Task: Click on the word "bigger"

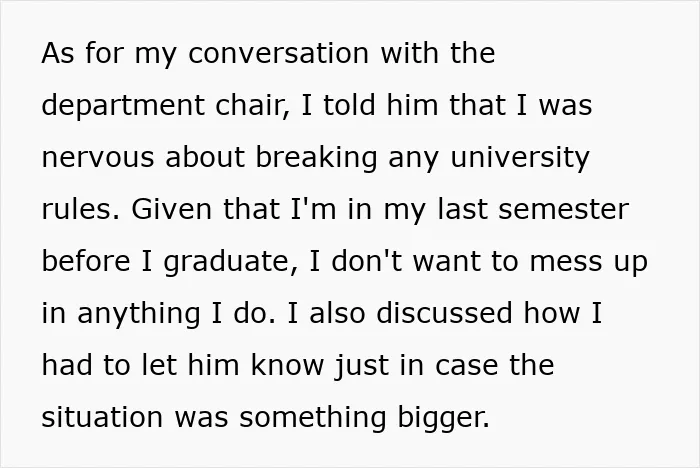Action: pyautogui.click(x=441, y=418)
